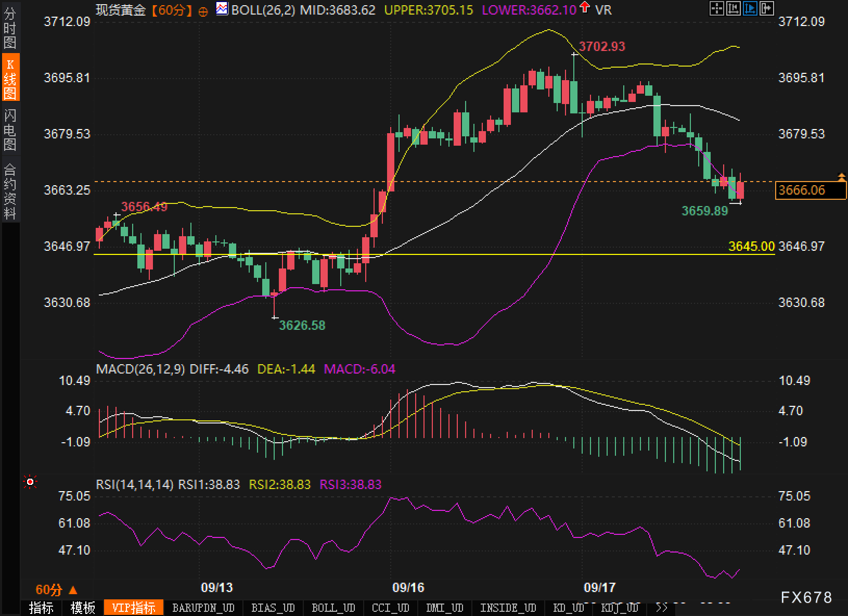Image resolution: width=848 pixels, height=616 pixels.
Task: Click the red up arrow beside LOWER value
Action: pos(585,8)
